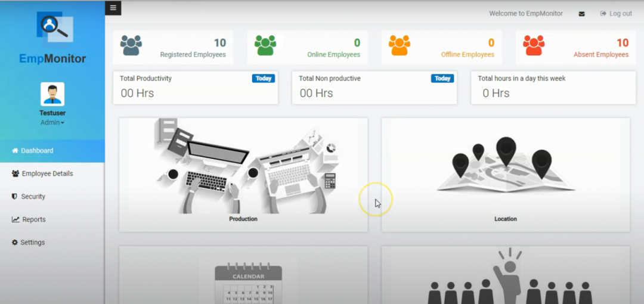Click the Log out link
The image size is (644, 304).
(616, 14)
